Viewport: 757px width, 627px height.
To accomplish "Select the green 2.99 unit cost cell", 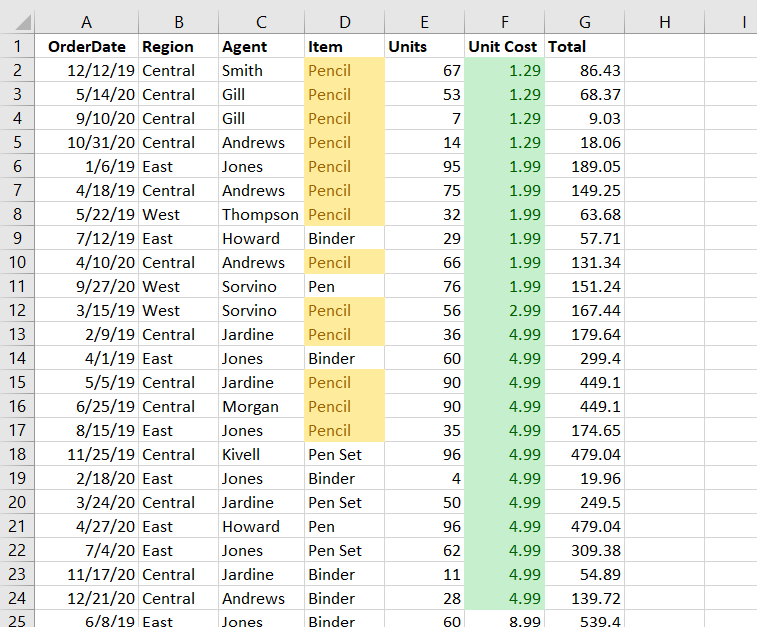I will 505,310.
